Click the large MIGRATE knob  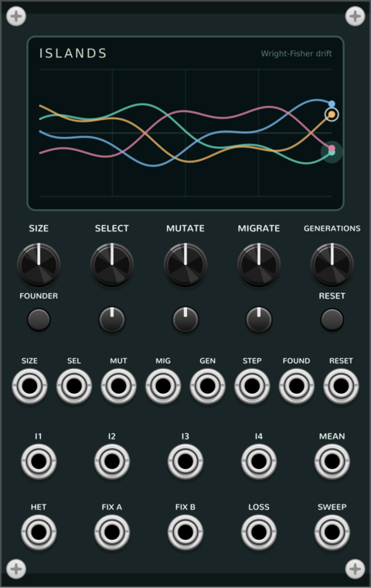coord(259,265)
